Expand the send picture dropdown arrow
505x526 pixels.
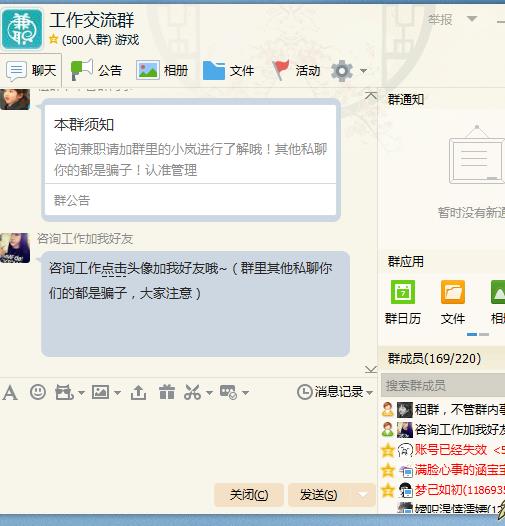[117, 392]
